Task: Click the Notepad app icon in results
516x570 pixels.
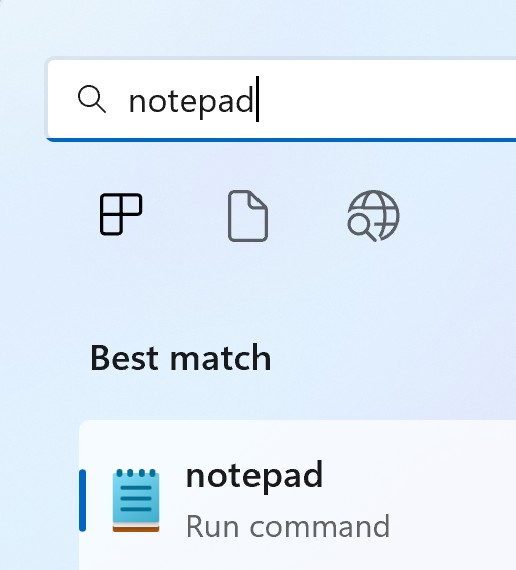Action: (x=136, y=500)
